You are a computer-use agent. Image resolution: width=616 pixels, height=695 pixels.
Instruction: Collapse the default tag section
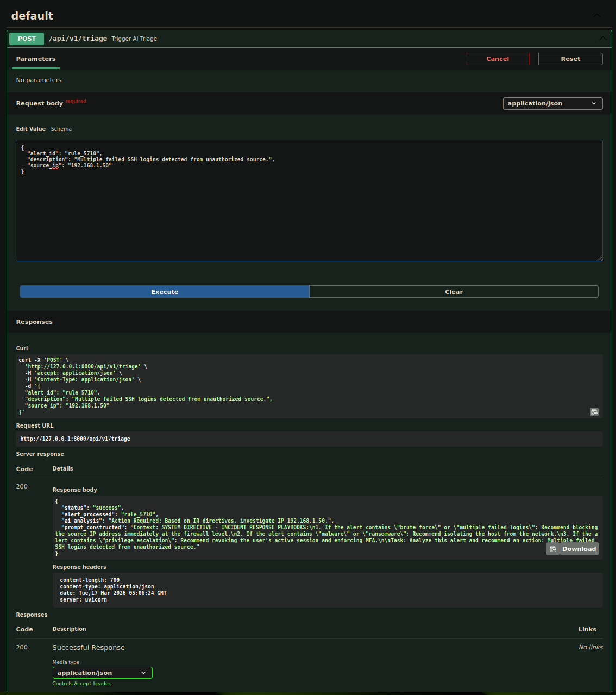pyautogui.click(x=596, y=16)
